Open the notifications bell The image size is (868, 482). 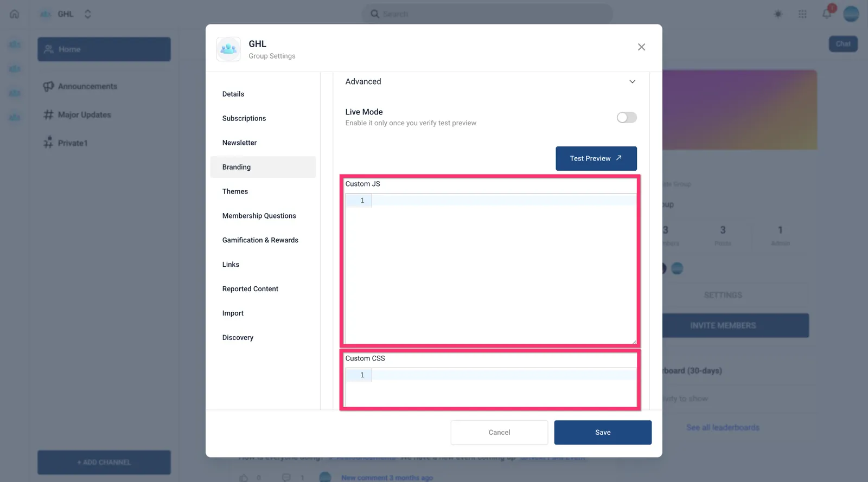point(827,14)
